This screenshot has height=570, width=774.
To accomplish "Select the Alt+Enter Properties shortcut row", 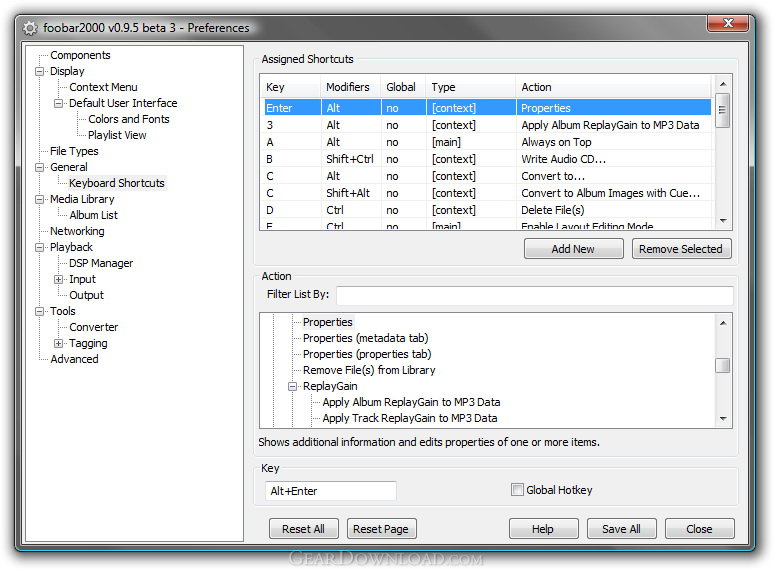I will [x=486, y=108].
